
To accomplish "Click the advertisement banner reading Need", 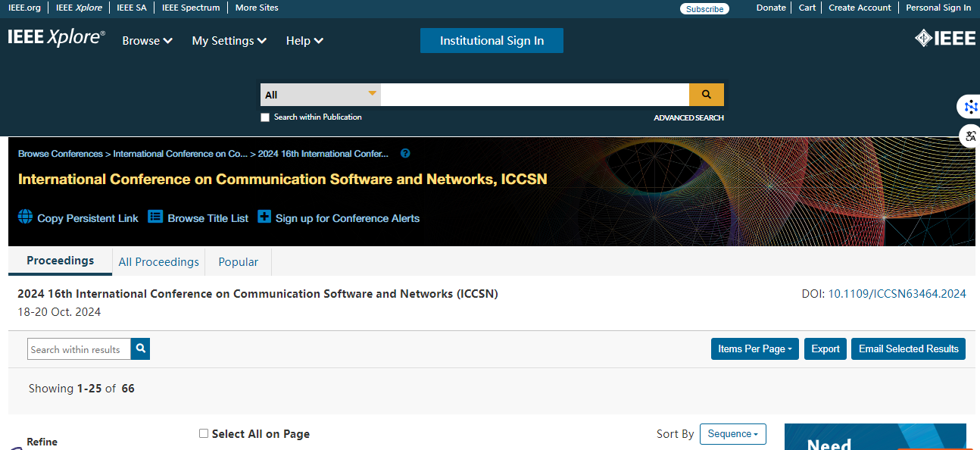I will point(875,436).
